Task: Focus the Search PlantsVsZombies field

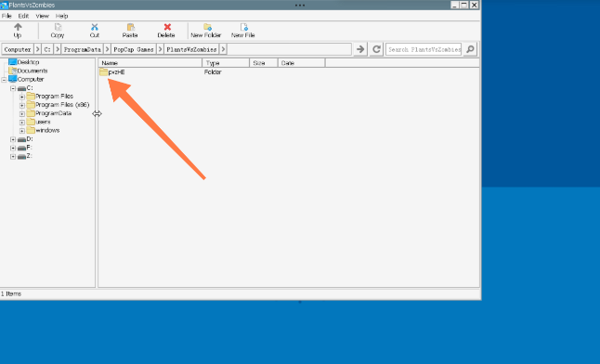Action: pos(424,49)
